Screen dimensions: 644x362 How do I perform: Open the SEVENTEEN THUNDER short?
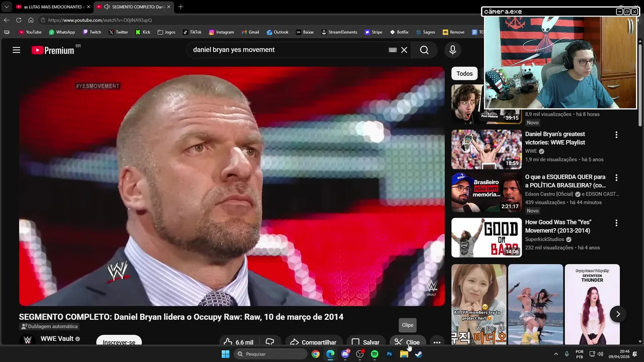click(592, 304)
